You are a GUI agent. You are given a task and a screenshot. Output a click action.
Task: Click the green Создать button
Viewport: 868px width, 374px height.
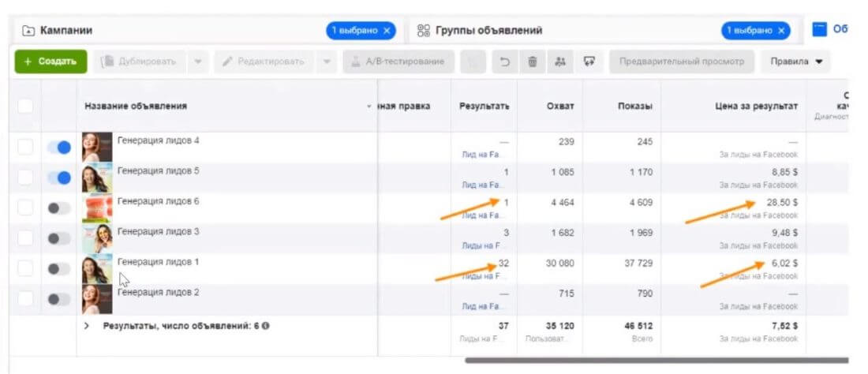(x=51, y=62)
